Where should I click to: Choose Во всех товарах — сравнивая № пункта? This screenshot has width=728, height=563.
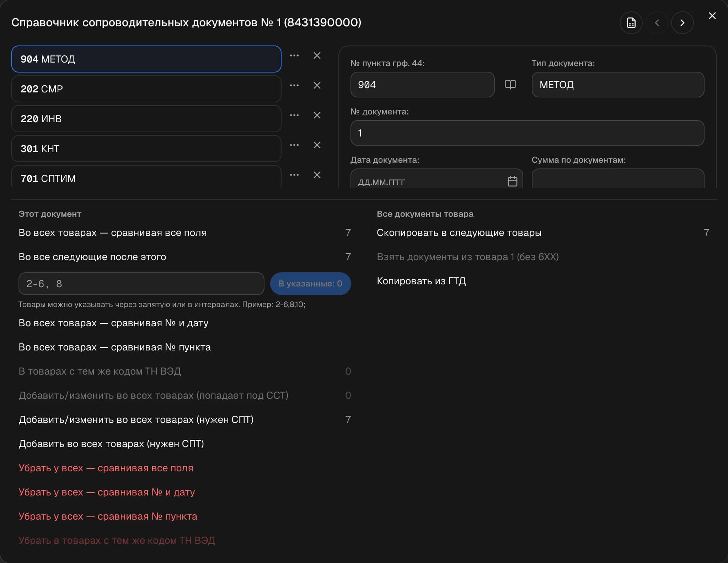(185, 347)
